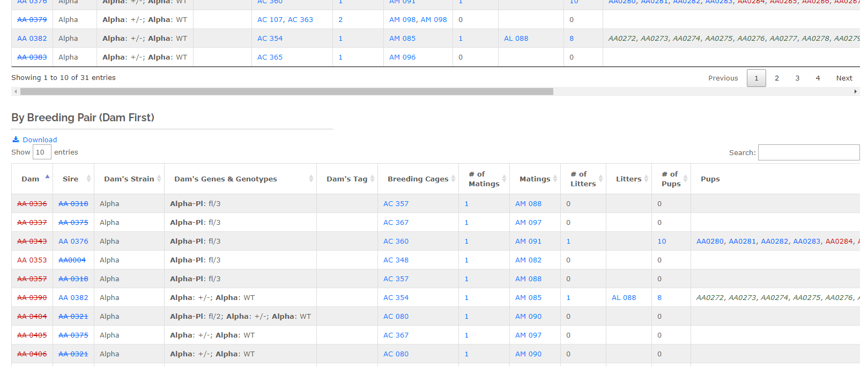This screenshot has height=366, width=868.
Task: Click the sort arrows beside Dam's Tag
Action: point(372,179)
